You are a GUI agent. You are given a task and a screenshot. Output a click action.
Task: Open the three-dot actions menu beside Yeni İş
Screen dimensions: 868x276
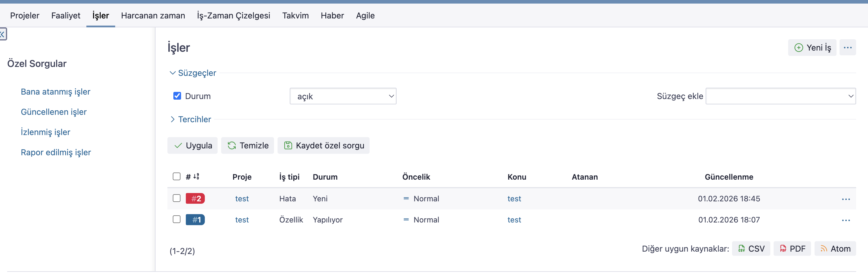pyautogui.click(x=847, y=48)
